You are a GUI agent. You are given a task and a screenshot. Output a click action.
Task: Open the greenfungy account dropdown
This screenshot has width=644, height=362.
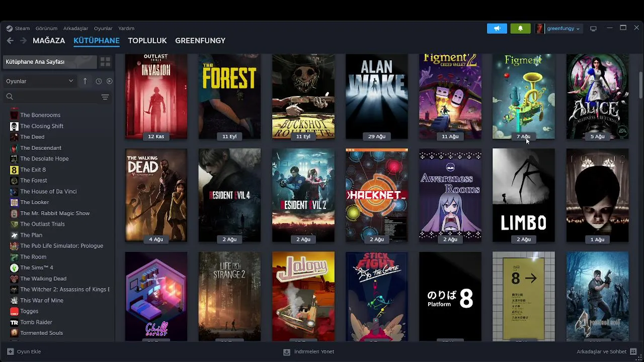563,29
